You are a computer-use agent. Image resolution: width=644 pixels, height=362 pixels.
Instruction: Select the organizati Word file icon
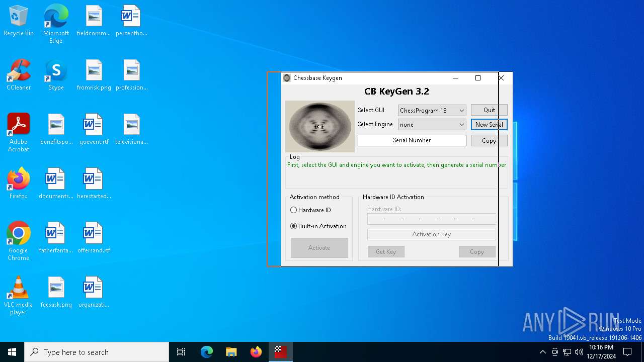point(94,292)
